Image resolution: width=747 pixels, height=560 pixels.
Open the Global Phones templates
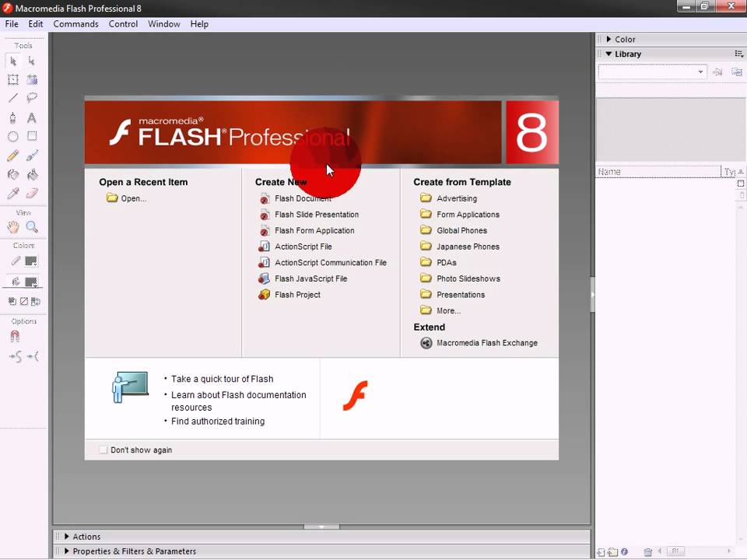[454, 230]
